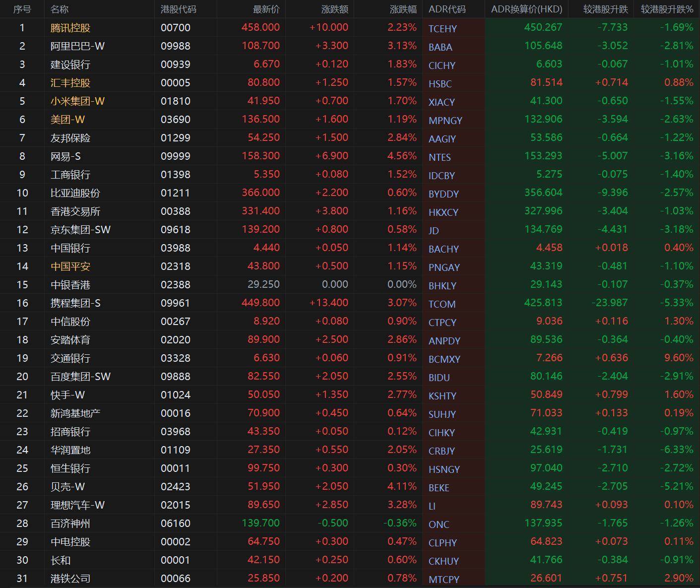Click the 长和 stock name
Image resolution: width=700 pixels, height=588 pixels.
tap(61, 560)
